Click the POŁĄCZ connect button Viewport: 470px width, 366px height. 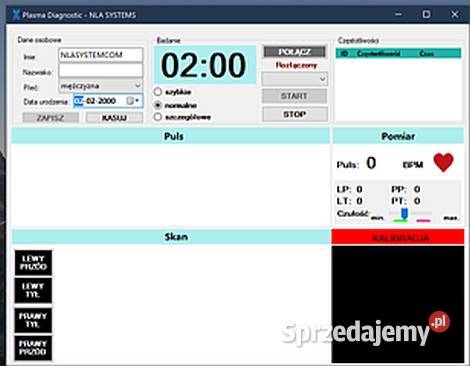(295, 52)
